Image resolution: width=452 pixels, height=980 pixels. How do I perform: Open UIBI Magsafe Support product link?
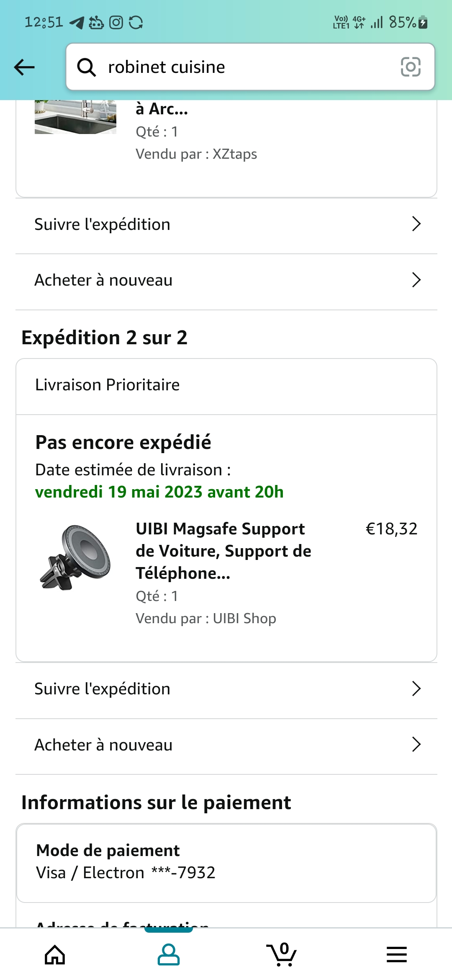tap(223, 551)
